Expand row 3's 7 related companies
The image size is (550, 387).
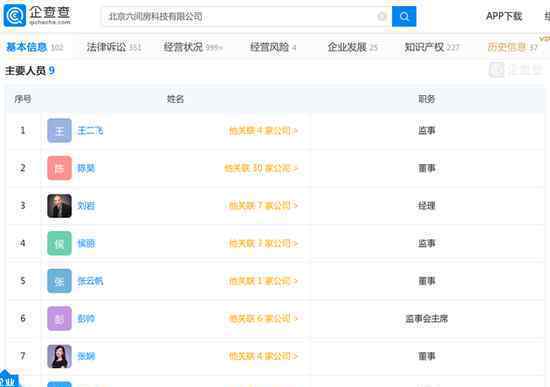tap(263, 206)
